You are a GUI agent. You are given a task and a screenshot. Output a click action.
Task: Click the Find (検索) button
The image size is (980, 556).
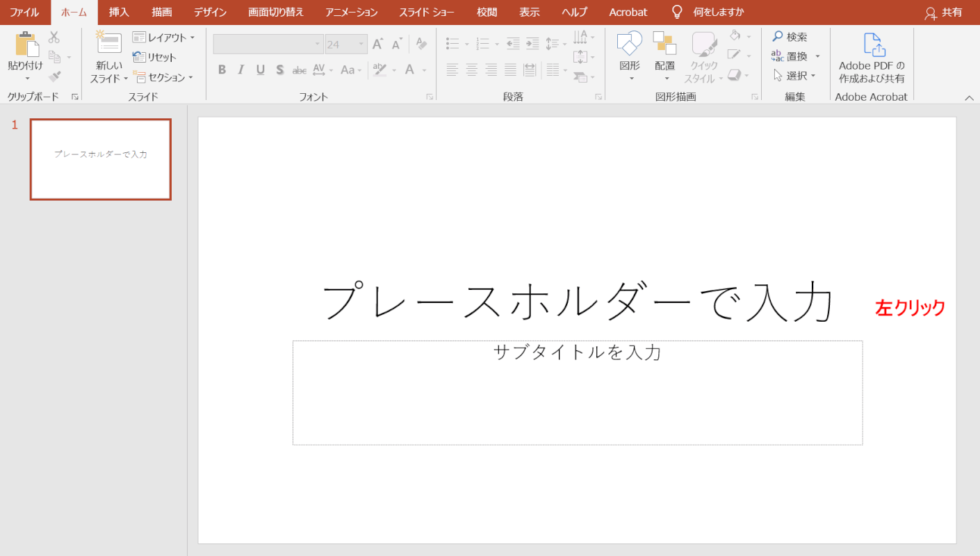pyautogui.click(x=790, y=37)
